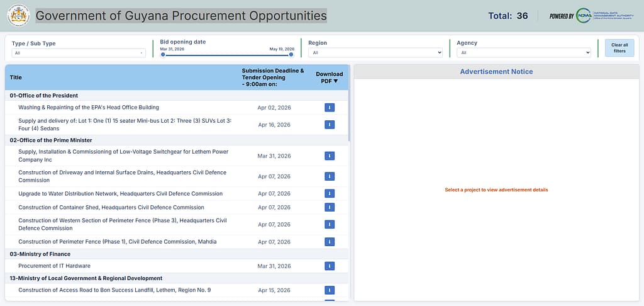Open the Region filter dropdown
The width and height of the screenshot is (644, 306).
coord(375,53)
